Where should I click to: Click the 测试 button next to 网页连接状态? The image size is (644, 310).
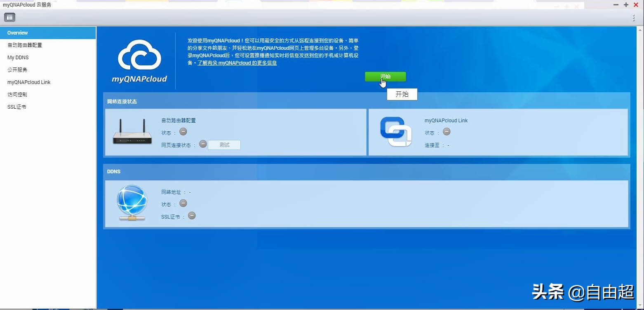(224, 145)
